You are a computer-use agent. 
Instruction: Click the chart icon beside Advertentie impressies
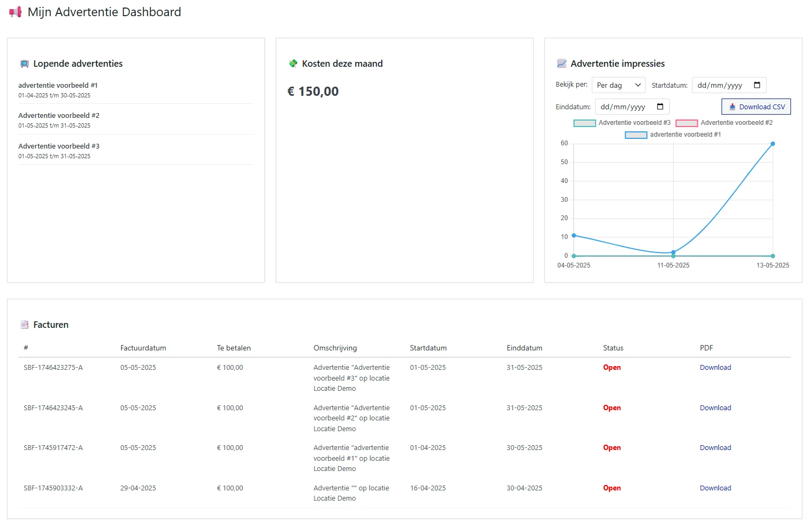pyautogui.click(x=562, y=64)
